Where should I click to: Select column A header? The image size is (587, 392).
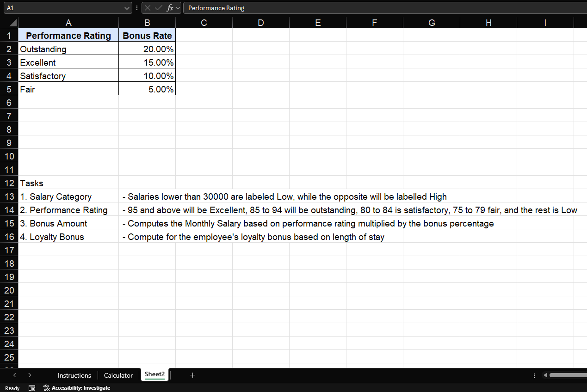68,23
